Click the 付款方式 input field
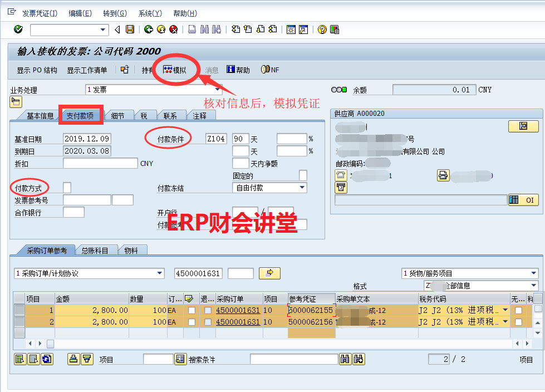Image resolution: width=545 pixels, height=392 pixels. pyautogui.click(x=67, y=188)
